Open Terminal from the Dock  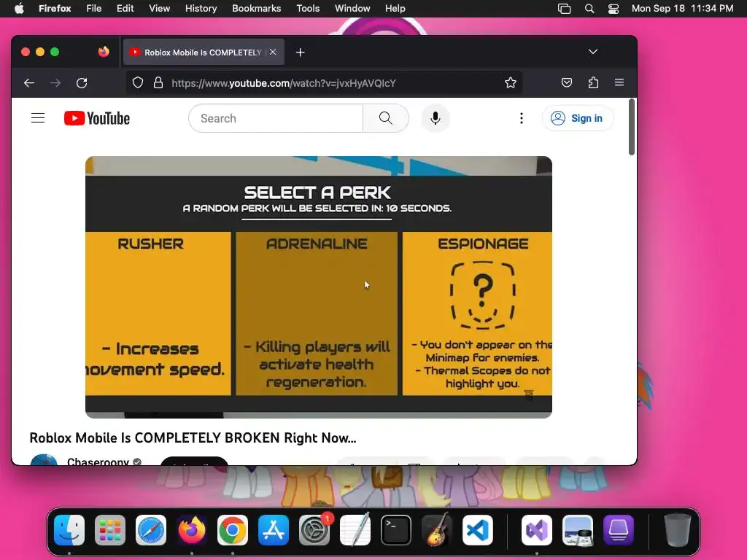click(x=396, y=530)
